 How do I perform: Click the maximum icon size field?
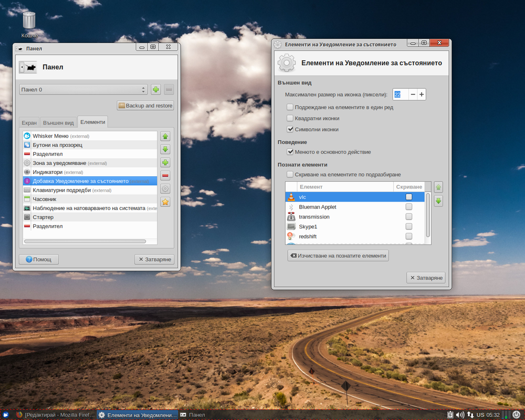point(401,94)
